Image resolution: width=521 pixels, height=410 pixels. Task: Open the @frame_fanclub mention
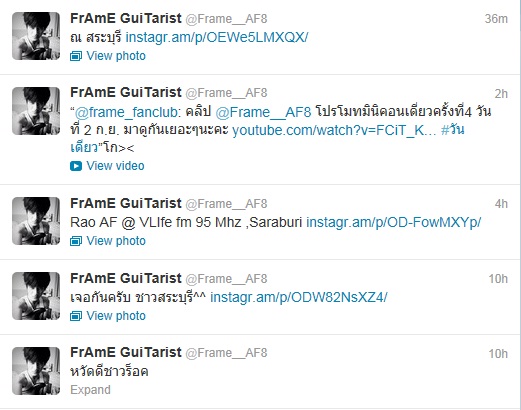pyautogui.click(x=125, y=112)
